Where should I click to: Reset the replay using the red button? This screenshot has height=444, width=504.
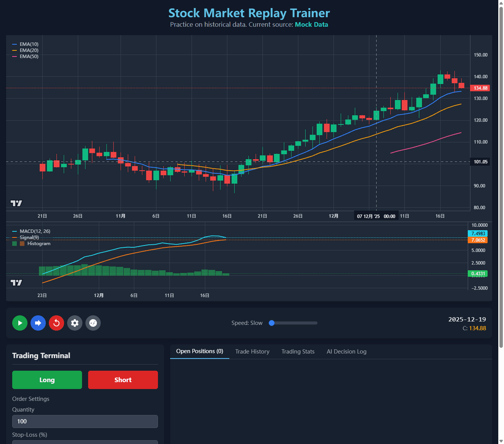[x=56, y=323]
